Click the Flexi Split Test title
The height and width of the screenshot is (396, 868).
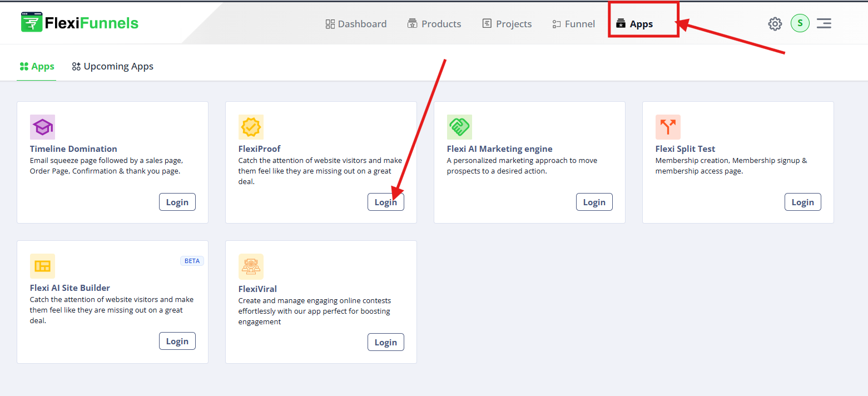(686, 148)
